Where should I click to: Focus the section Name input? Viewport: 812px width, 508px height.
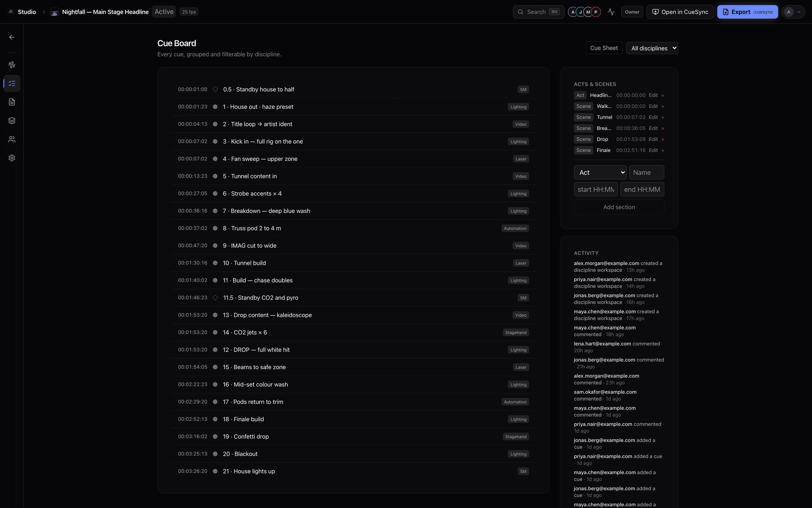point(647,172)
